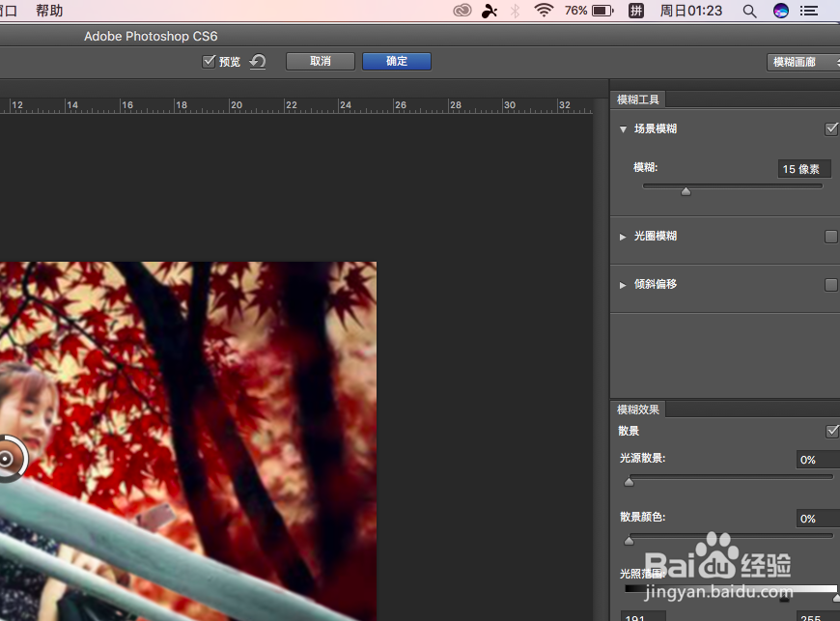
Task: Click the clock showing 周日01:23
Action: click(690, 11)
